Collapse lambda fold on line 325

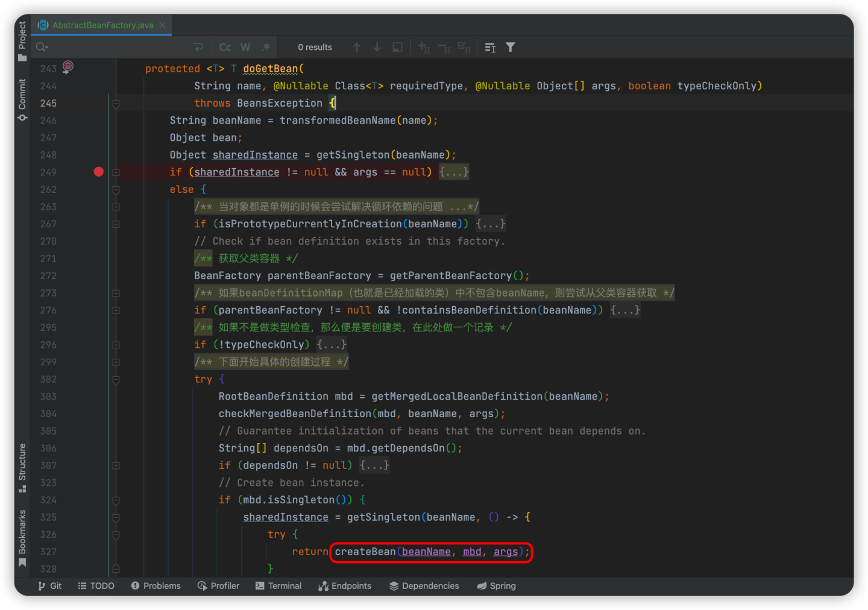(116, 518)
